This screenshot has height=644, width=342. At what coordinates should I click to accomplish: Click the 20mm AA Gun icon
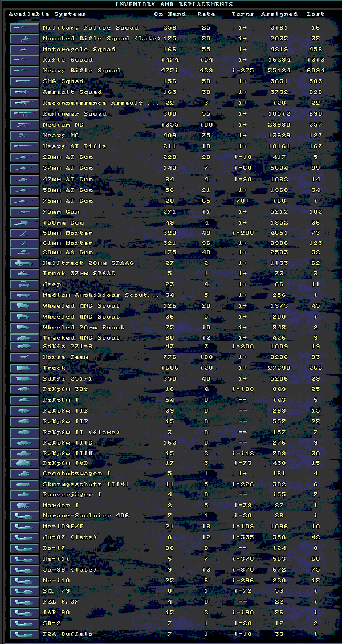[25, 252]
